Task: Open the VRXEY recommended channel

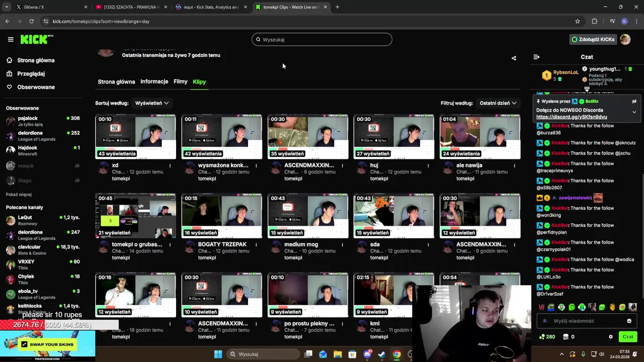Action: click(x=43, y=264)
